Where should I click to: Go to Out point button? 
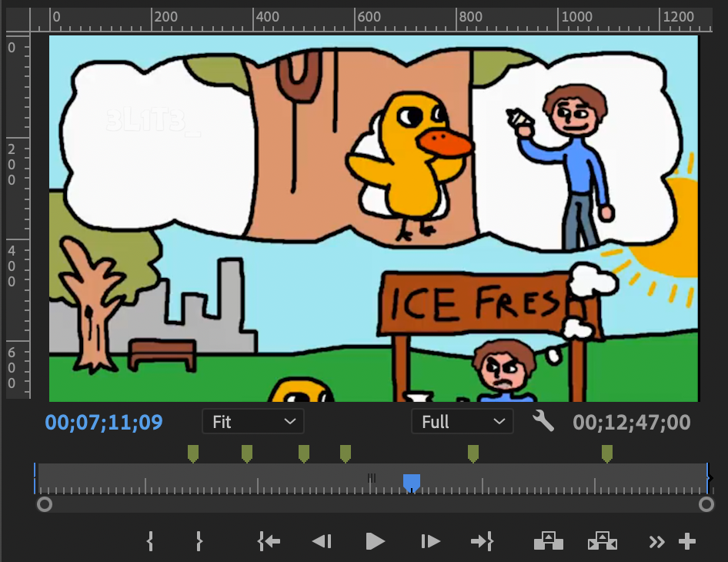tap(482, 541)
